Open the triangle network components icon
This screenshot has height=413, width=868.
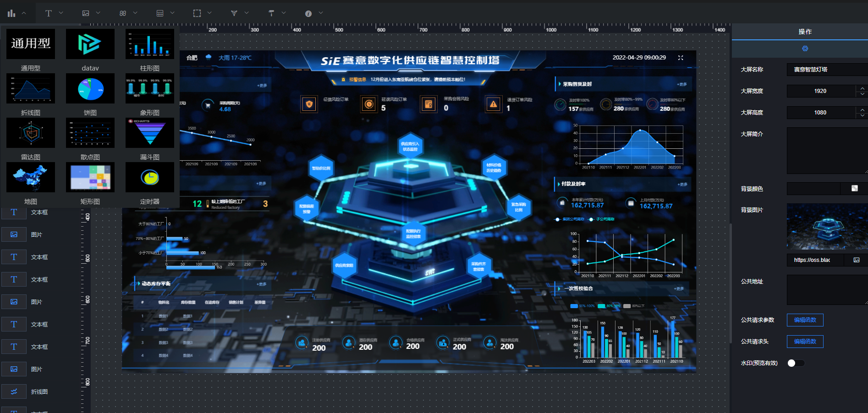(234, 13)
